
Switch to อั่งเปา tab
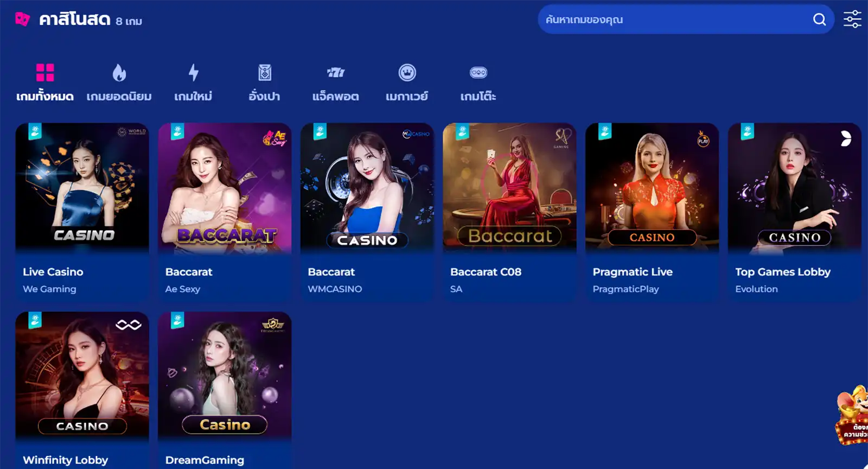[x=265, y=97]
